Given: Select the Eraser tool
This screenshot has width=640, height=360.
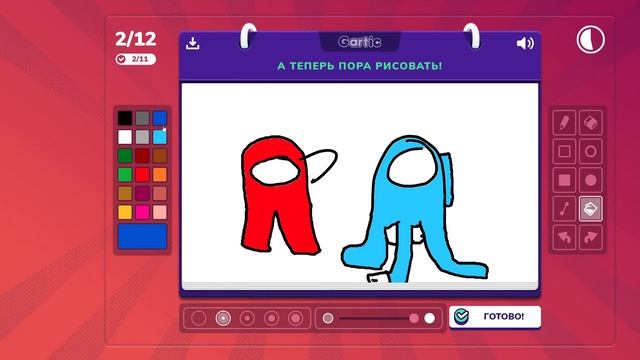Looking at the screenshot, I should [591, 122].
